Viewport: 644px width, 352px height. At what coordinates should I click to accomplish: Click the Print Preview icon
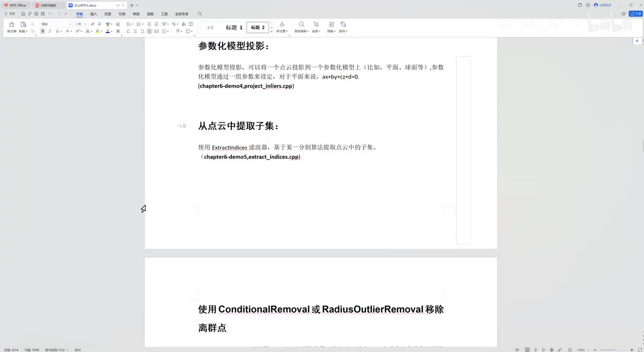tap(42, 14)
